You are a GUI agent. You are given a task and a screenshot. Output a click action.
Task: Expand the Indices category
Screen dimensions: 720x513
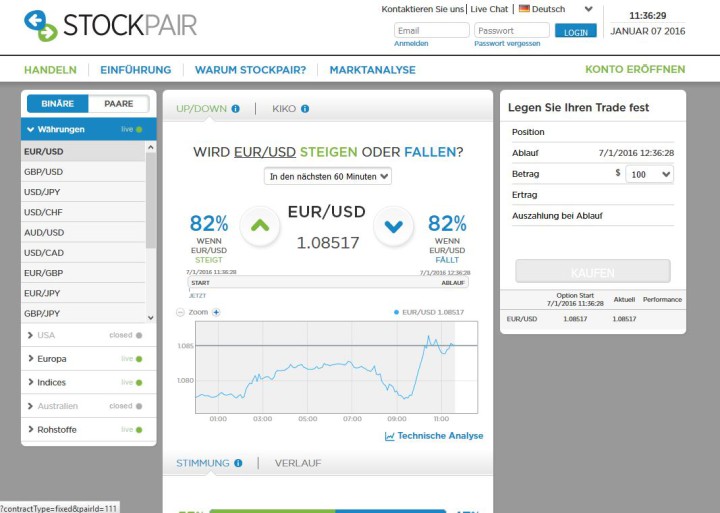pyautogui.click(x=89, y=383)
